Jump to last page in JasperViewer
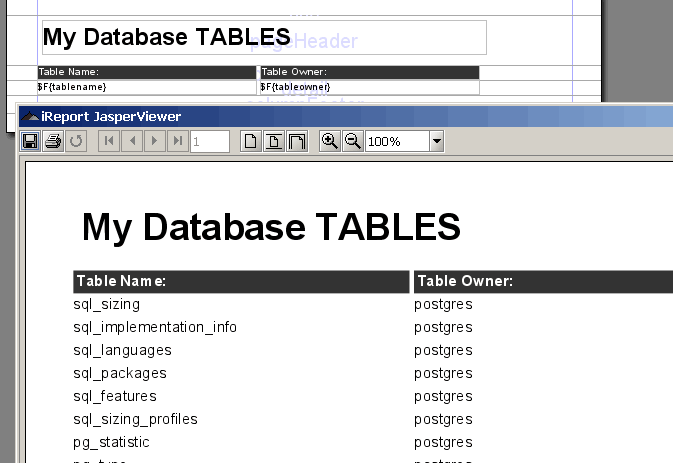The image size is (673, 463). coord(178,141)
